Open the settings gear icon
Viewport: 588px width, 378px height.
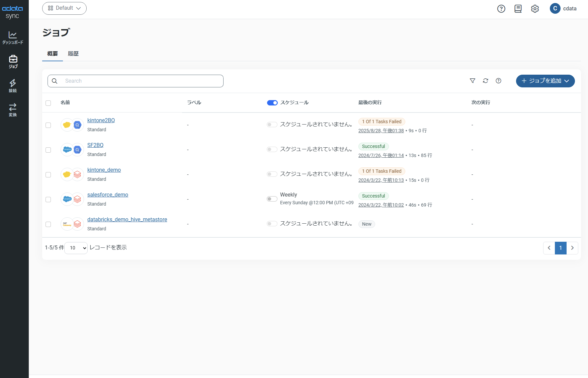point(535,9)
